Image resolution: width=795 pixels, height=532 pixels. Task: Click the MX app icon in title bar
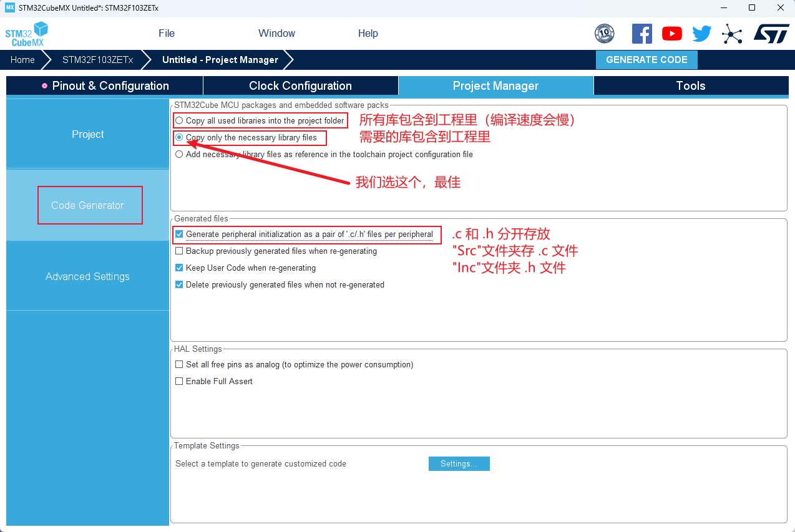[x=9, y=7]
